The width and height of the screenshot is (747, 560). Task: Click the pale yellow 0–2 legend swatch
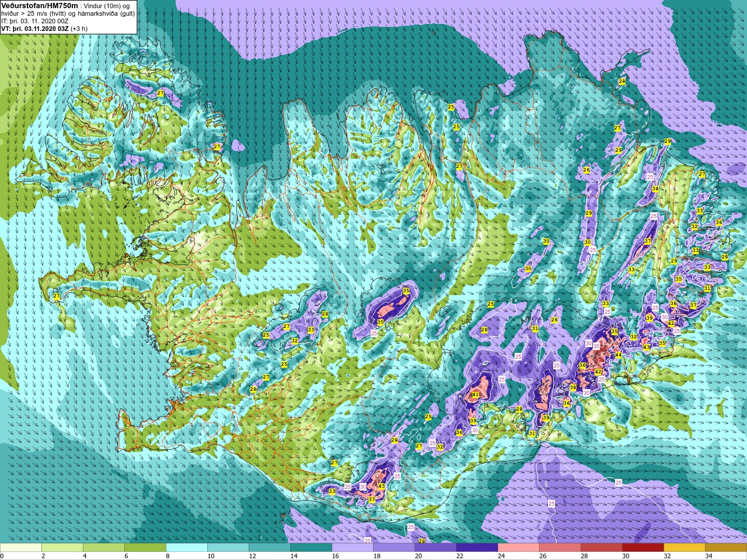[21, 548]
